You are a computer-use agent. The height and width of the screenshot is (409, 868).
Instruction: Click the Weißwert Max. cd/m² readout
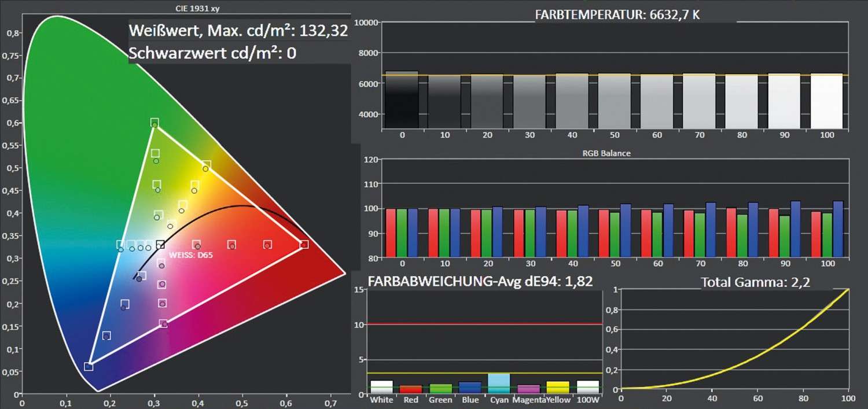pyautogui.click(x=238, y=31)
